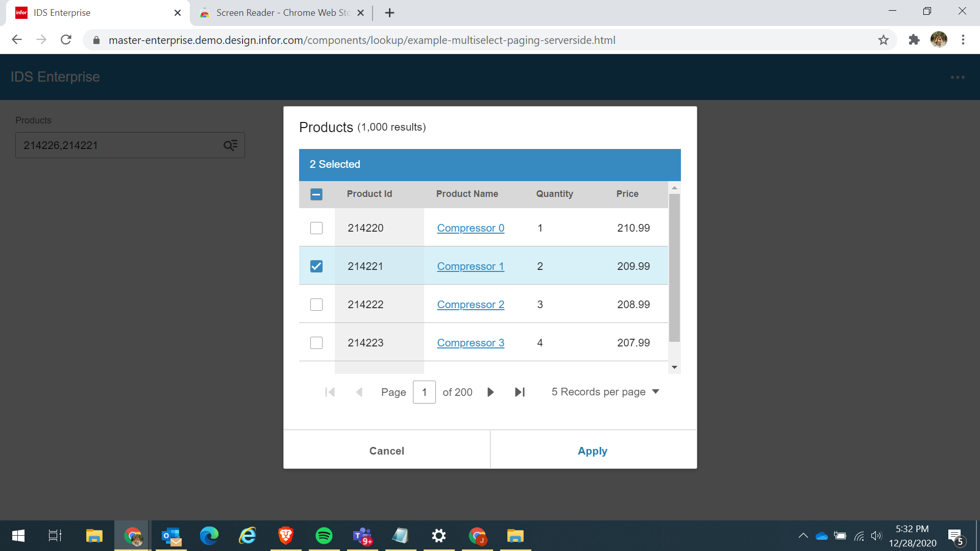Launch Internet Explorer from the taskbar

(248, 536)
